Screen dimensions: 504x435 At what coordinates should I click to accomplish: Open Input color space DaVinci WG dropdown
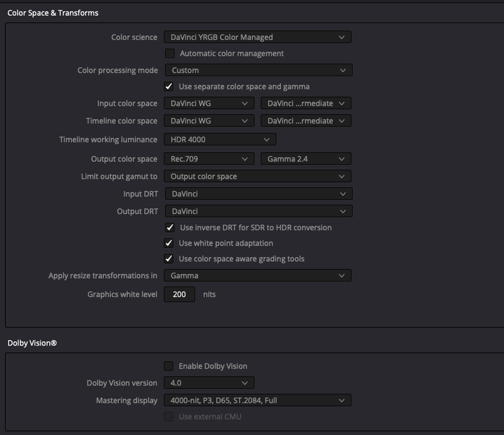pyautogui.click(x=209, y=103)
